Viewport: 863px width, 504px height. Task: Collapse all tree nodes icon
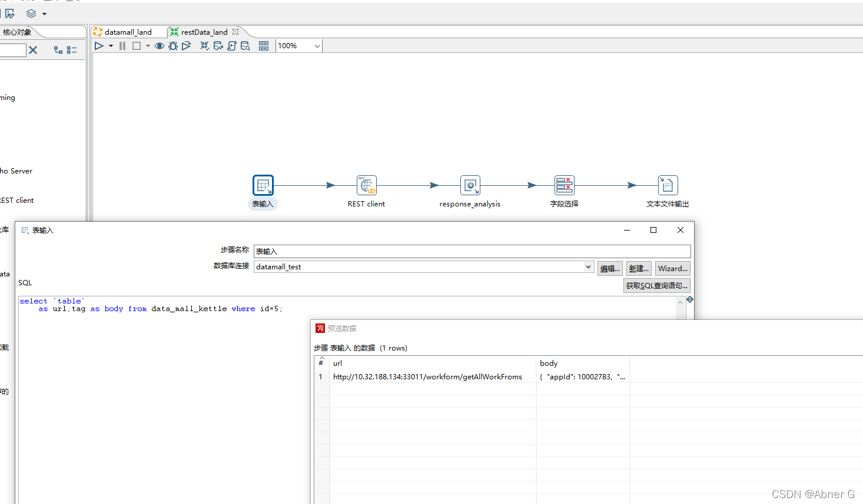(72, 50)
